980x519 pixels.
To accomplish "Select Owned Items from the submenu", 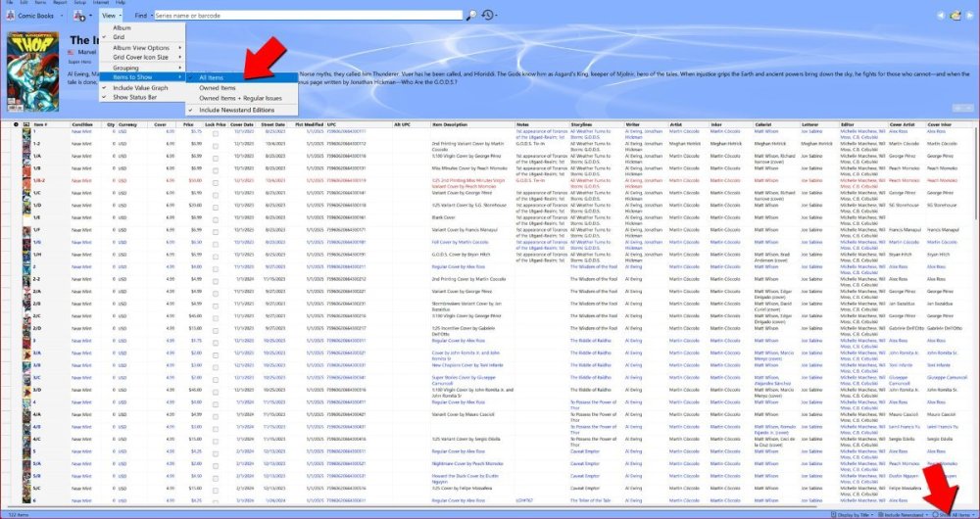I will 218,88.
